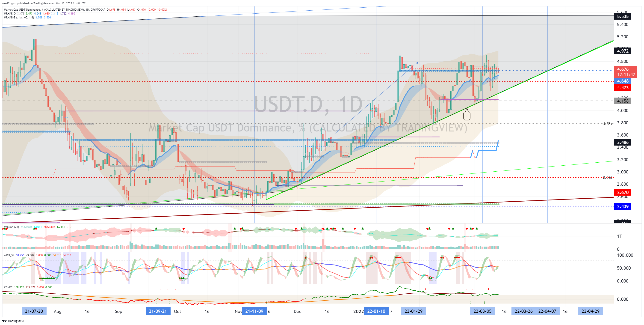Click the 100.000 wRSI axis label
This screenshot has width=644, height=325.
[x=625, y=255]
